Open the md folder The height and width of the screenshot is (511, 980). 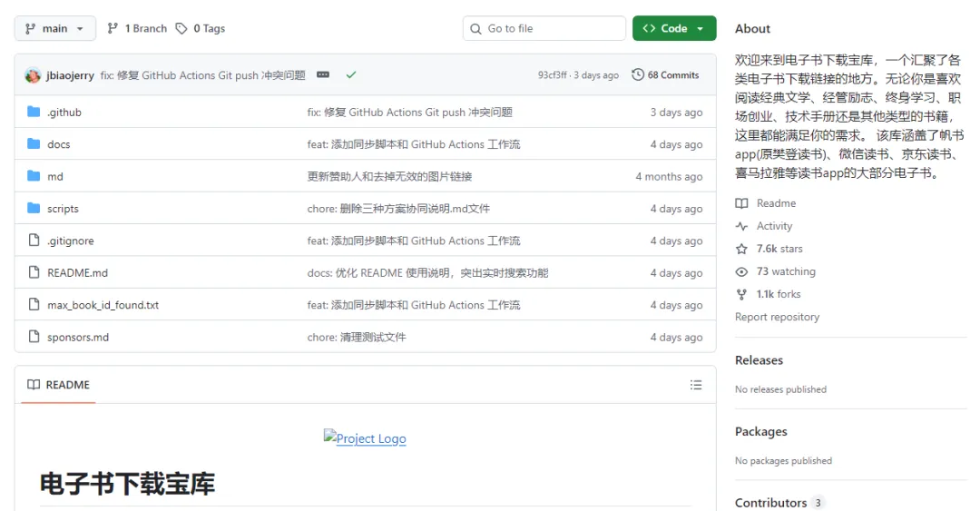[x=55, y=176]
